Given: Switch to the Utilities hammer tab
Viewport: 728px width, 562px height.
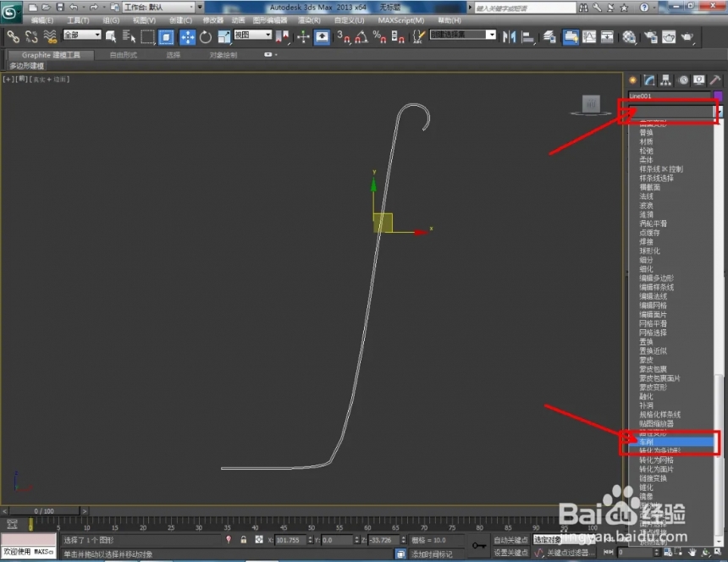Looking at the screenshot, I should pos(715,80).
